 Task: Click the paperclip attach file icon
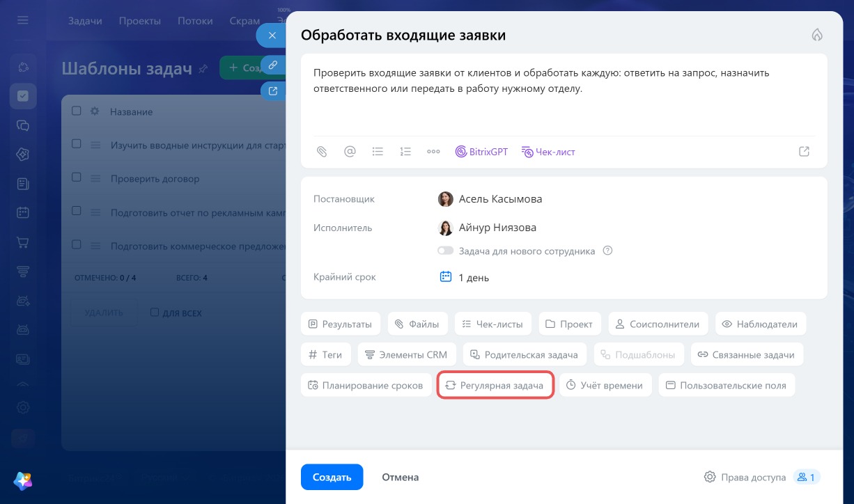pyautogui.click(x=322, y=151)
